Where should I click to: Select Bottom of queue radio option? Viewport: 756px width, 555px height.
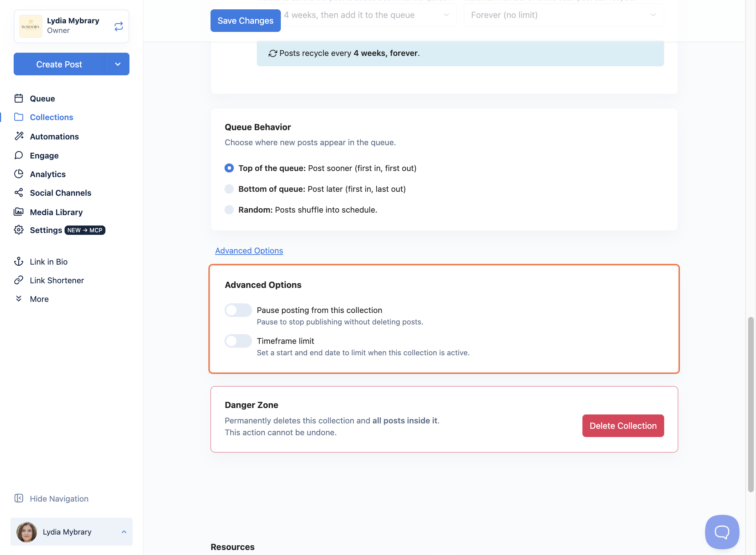point(229,189)
